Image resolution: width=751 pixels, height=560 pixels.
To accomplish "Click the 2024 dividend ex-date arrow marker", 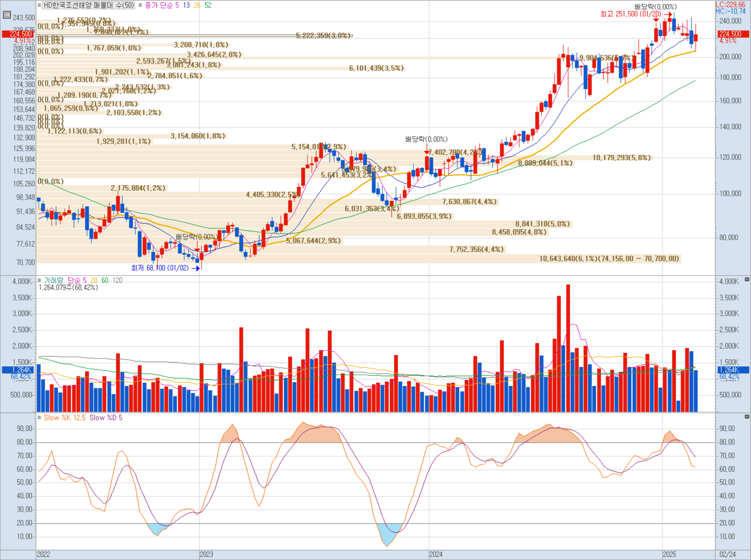I will tap(426, 149).
